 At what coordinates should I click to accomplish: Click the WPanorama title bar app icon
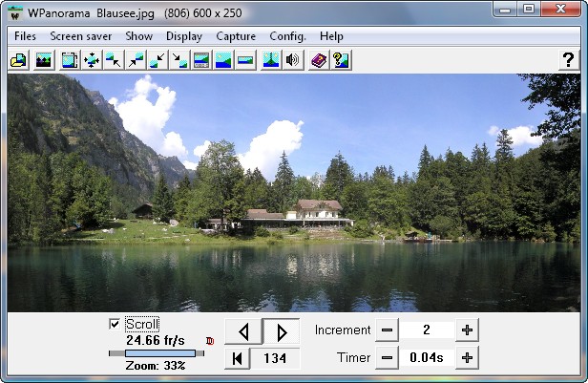pos(15,14)
